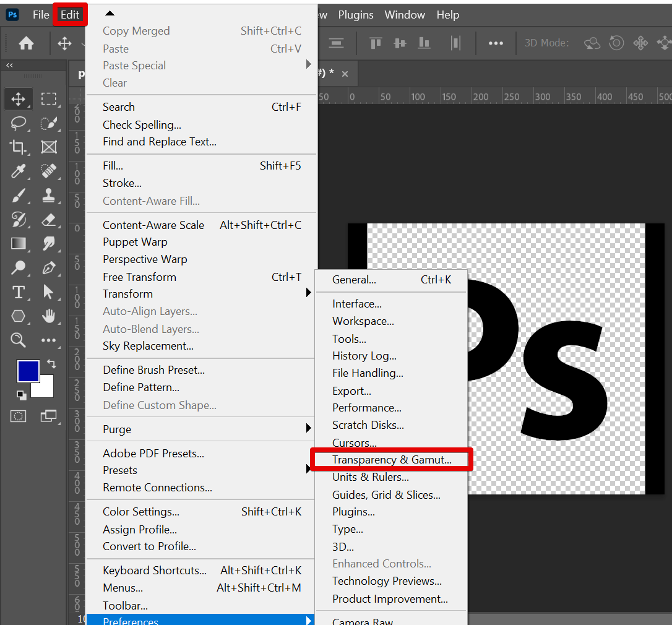Open Transparency & Gamut preferences
672x625 pixels.
coord(391,460)
